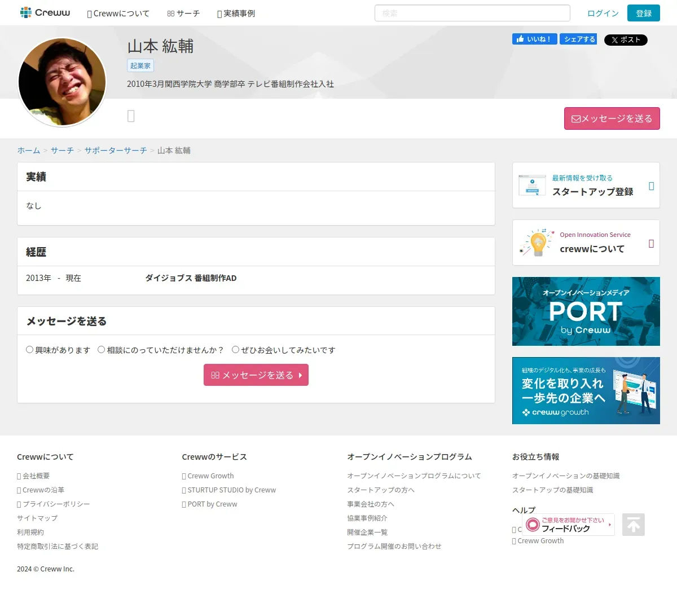The image size is (677, 616).
Task: Open footer 会社概要 link
Action: click(33, 476)
